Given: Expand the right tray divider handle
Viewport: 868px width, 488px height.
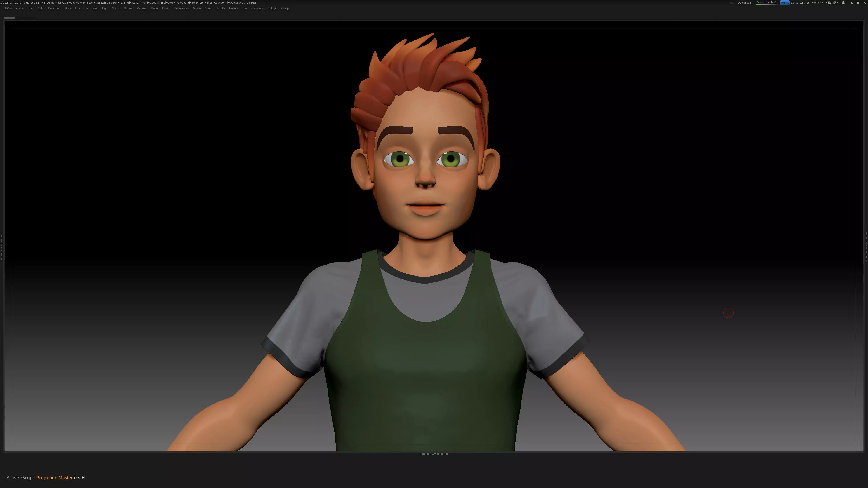Looking at the screenshot, I should click(866, 247).
